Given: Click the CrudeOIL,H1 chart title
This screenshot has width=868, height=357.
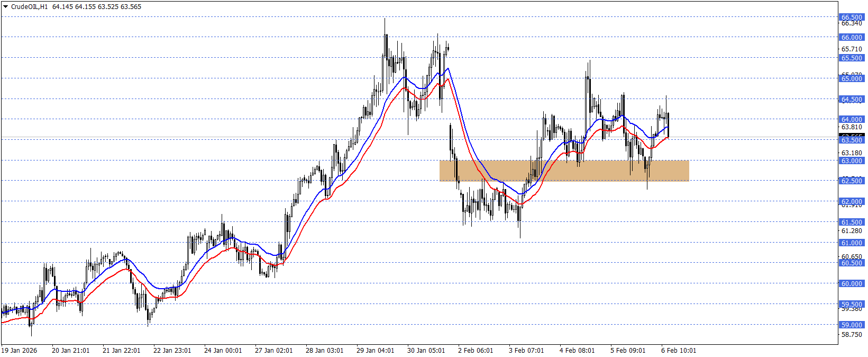Looking at the screenshot, I should [29, 7].
